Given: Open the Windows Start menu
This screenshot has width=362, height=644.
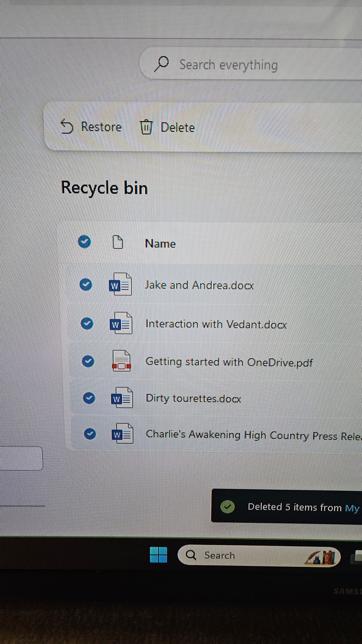Looking at the screenshot, I should [158, 554].
